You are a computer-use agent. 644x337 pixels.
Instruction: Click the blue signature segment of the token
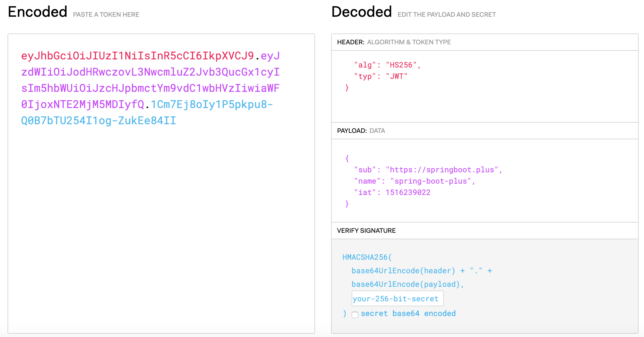[98, 121]
